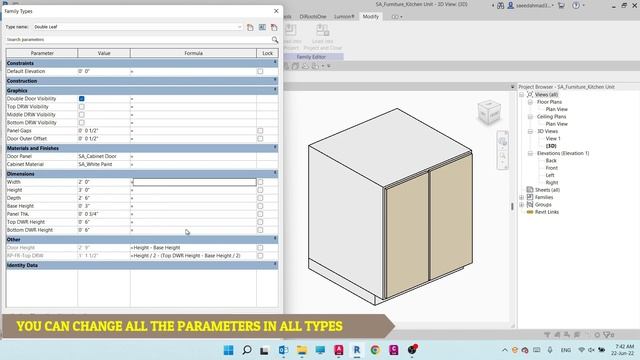Viewport: 640px width, 360px height.
Task: Enable Middle DRW Visibility checkbox
Action: (x=82, y=115)
